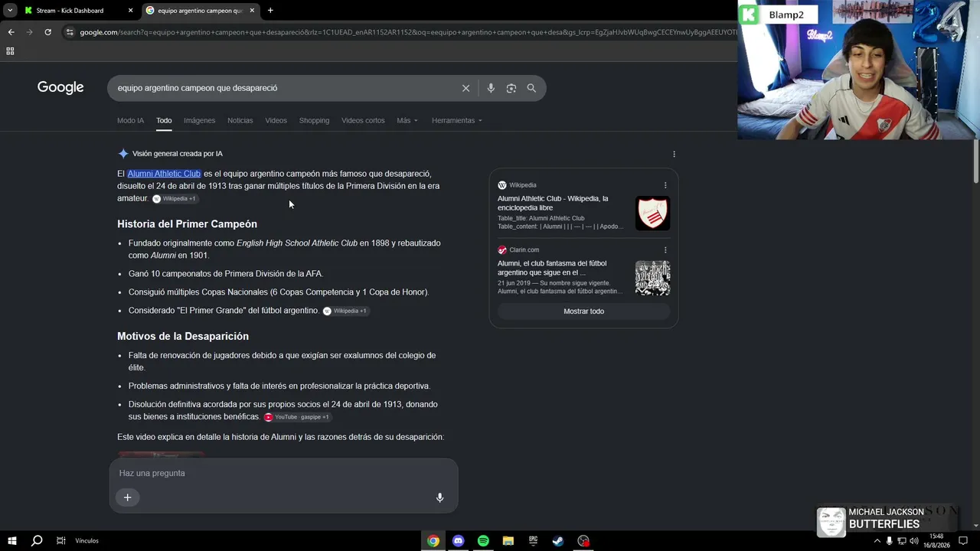Open the Chrome apps grid icon
The height and width of the screenshot is (551, 980).
click(x=10, y=51)
